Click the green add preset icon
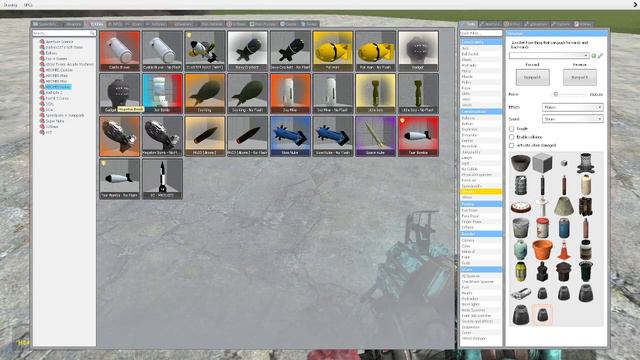 594,56
